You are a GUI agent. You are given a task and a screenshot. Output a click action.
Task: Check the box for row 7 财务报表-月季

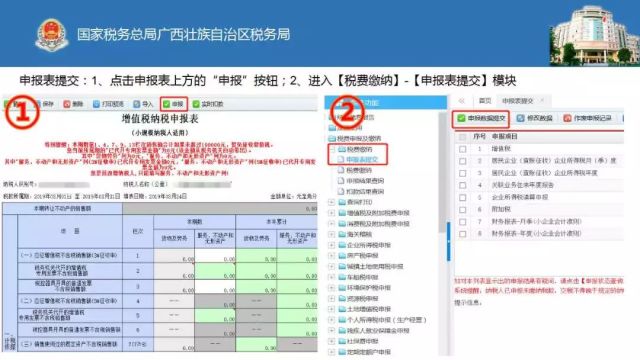(x=462, y=222)
